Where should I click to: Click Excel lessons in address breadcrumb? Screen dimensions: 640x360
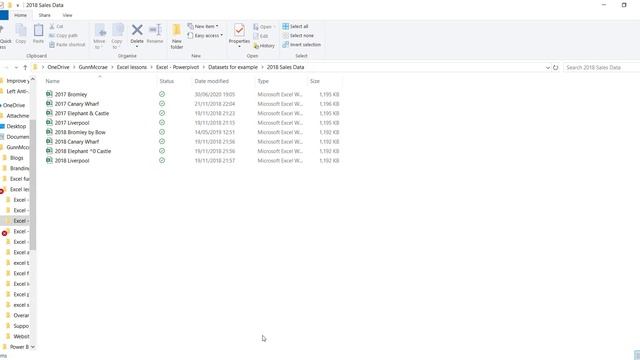tap(132, 67)
